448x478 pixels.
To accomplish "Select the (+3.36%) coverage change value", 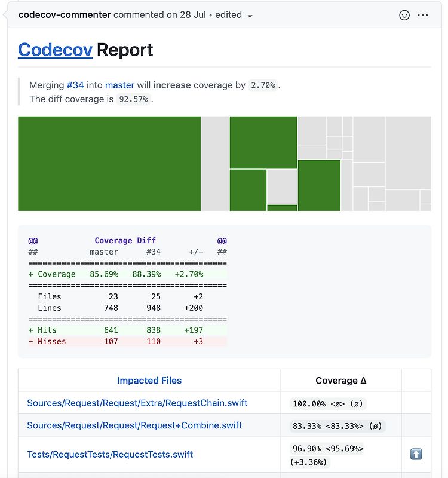I will [x=308, y=462].
